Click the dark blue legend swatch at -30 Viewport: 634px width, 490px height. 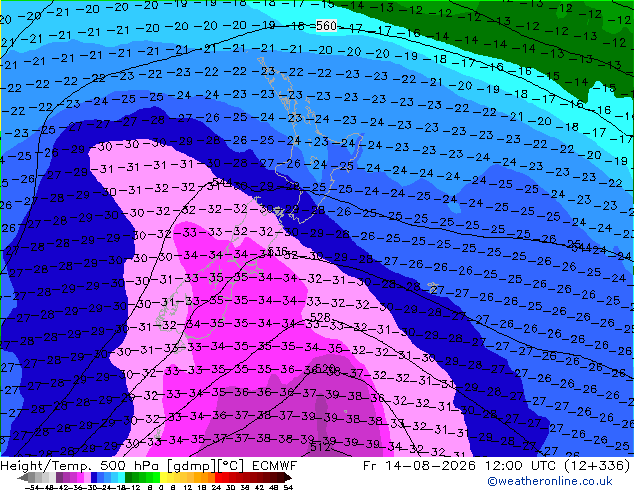point(94,477)
